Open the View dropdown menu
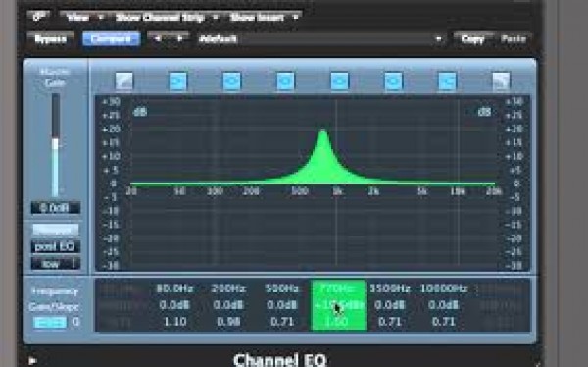The image size is (588, 367). click(83, 17)
